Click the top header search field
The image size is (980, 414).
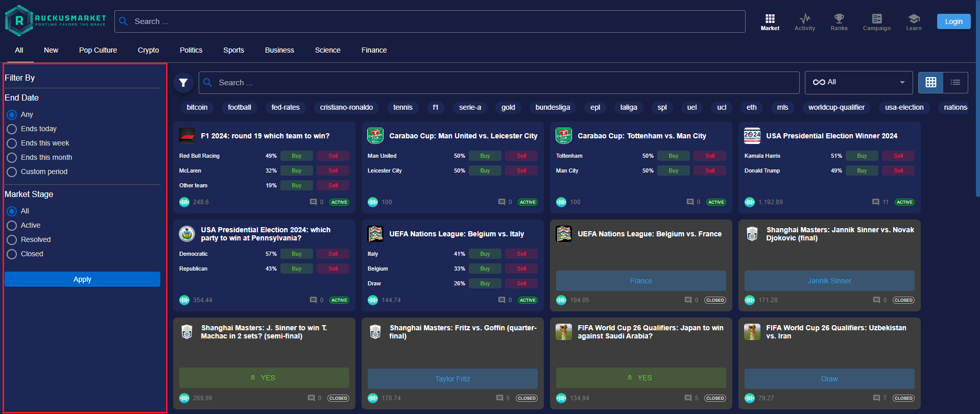[429, 21]
